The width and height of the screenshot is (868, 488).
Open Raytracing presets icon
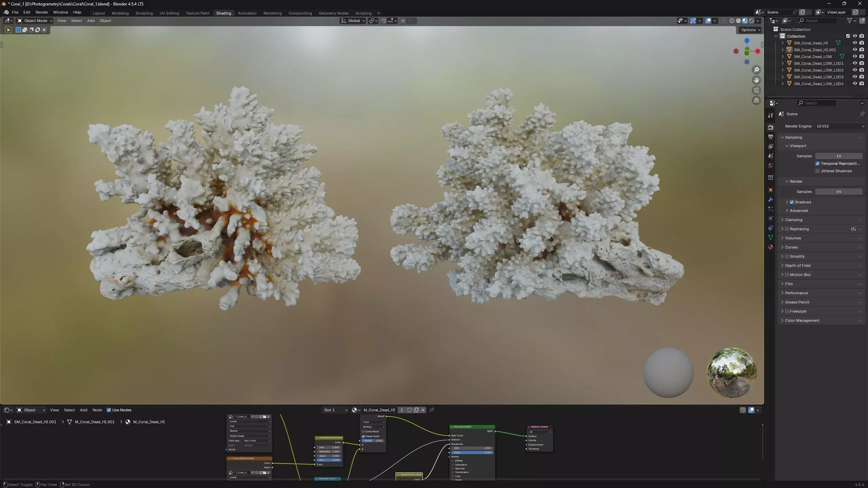click(x=853, y=229)
